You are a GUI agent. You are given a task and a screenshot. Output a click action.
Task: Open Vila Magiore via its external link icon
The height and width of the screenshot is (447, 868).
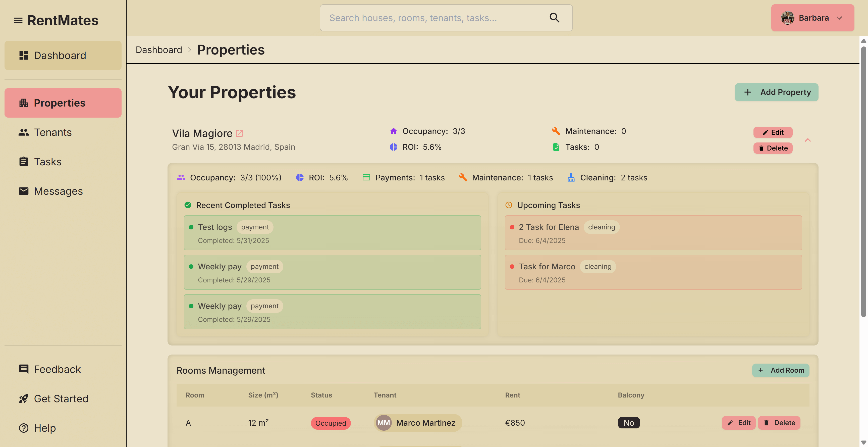tap(240, 133)
